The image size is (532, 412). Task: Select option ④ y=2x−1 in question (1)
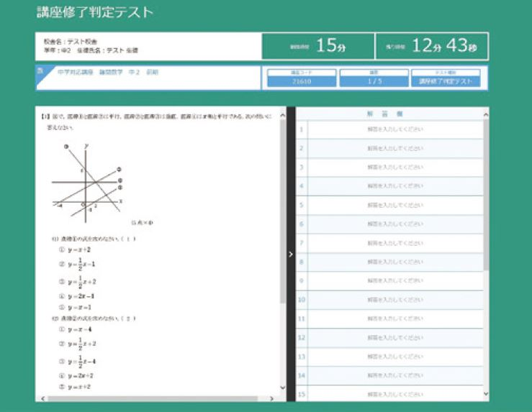click(77, 296)
